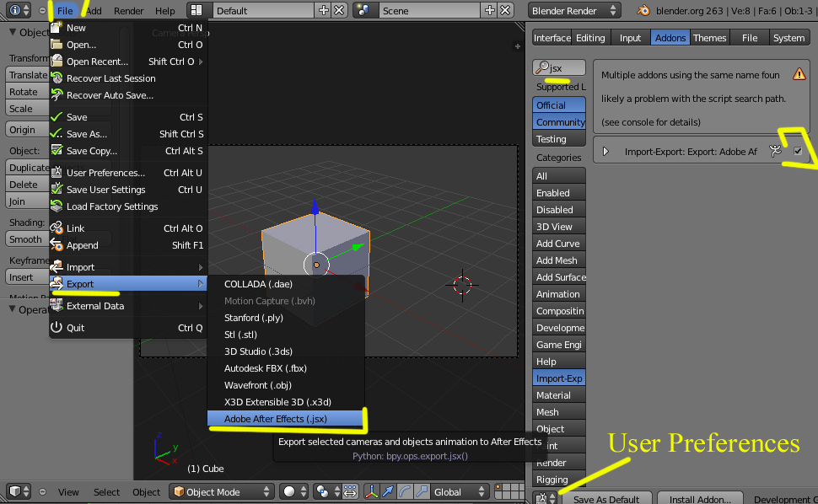Collapse the 3D View header menus
Screen dimensions: 818x504
[x=42, y=491]
